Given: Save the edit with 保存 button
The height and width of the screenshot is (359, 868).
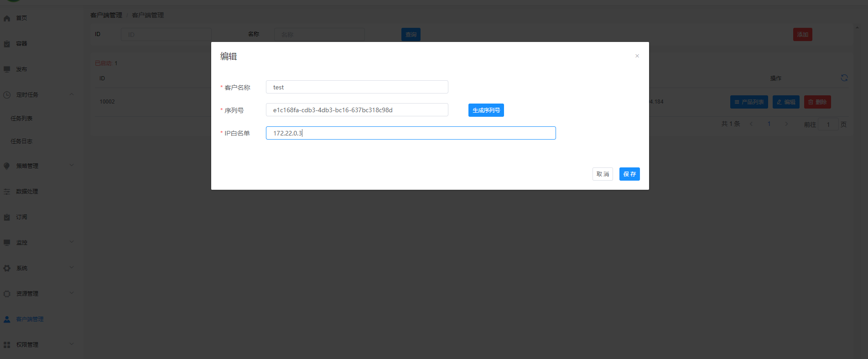Looking at the screenshot, I should (x=629, y=174).
